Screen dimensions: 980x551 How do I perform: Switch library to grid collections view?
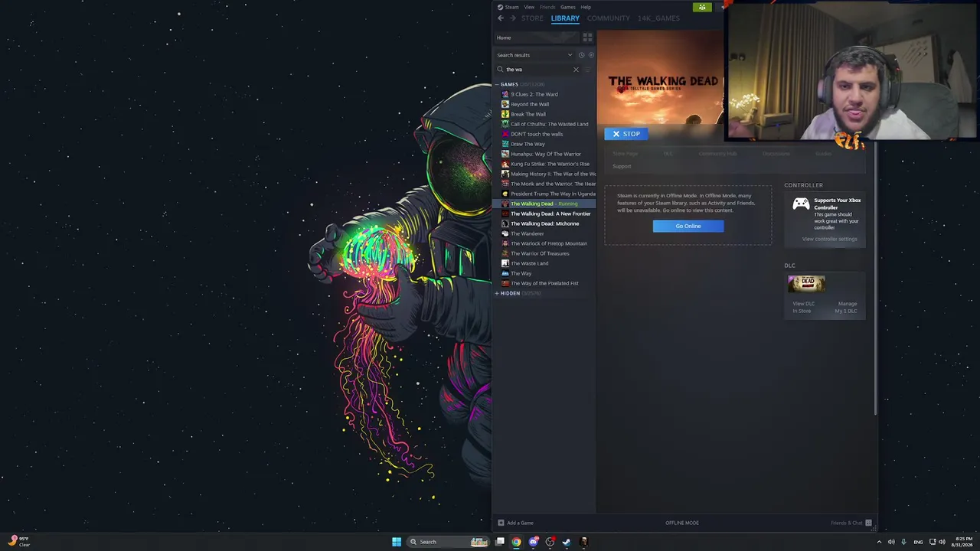pyautogui.click(x=587, y=37)
